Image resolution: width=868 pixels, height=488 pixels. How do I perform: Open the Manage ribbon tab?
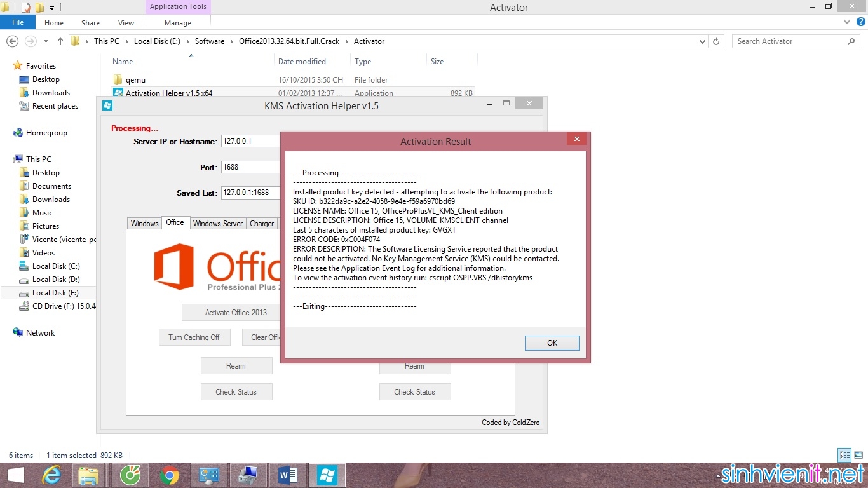pos(178,23)
